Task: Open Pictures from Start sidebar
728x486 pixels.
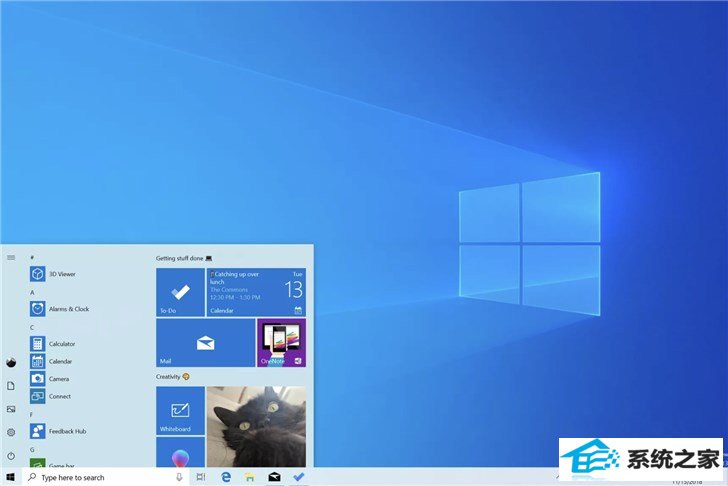Action: coord(11,409)
